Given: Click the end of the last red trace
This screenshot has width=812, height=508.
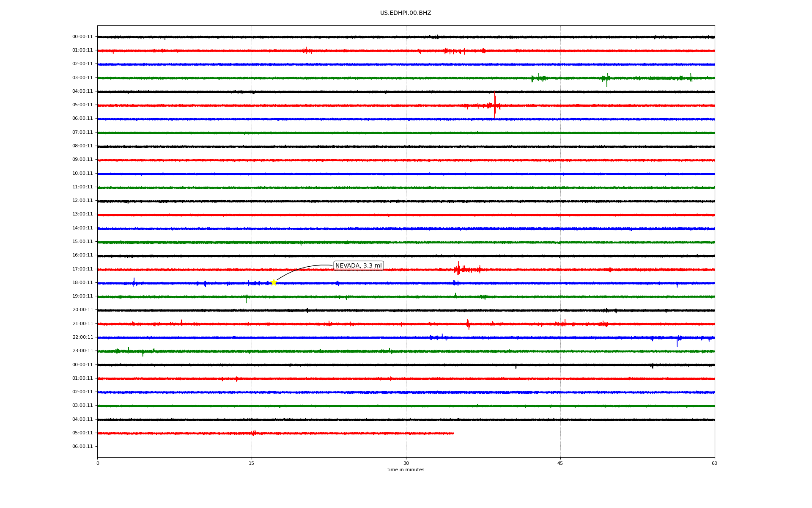Looking at the screenshot, I should click(x=453, y=433).
